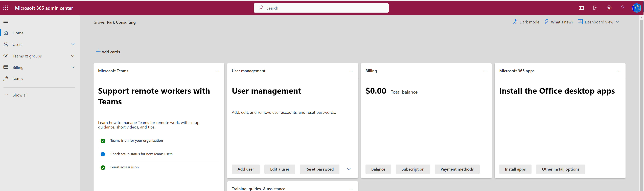Click the Dark mode moon icon
Viewport: 644px width, 191px height.
click(x=515, y=22)
